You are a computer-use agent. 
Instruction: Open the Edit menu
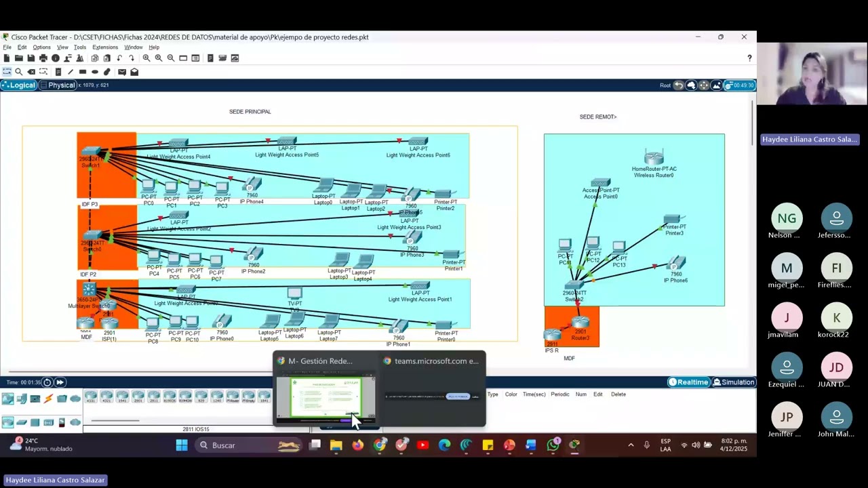pos(22,47)
